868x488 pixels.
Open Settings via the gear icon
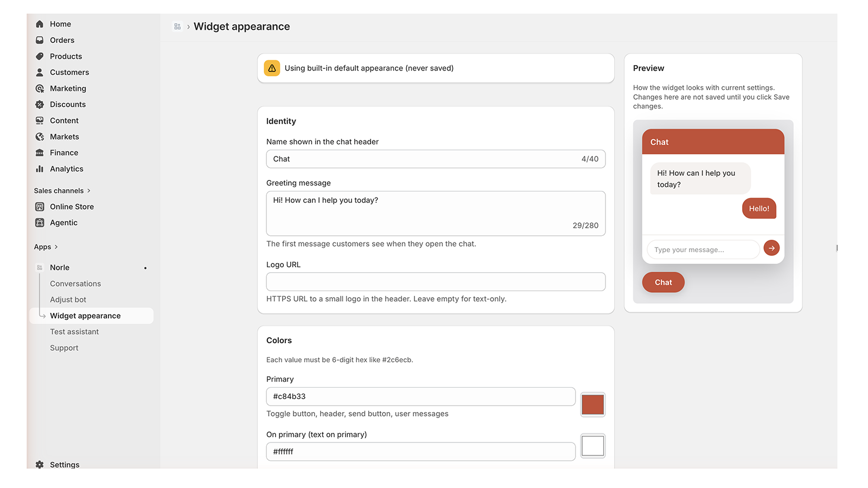pyautogui.click(x=40, y=465)
